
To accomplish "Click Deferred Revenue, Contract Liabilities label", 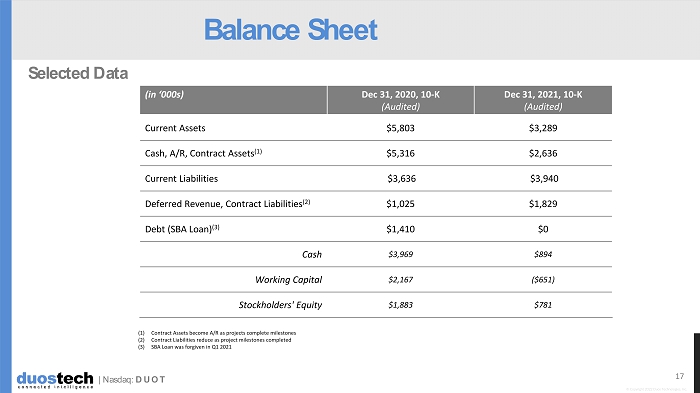I will pyautogui.click(x=227, y=204).
